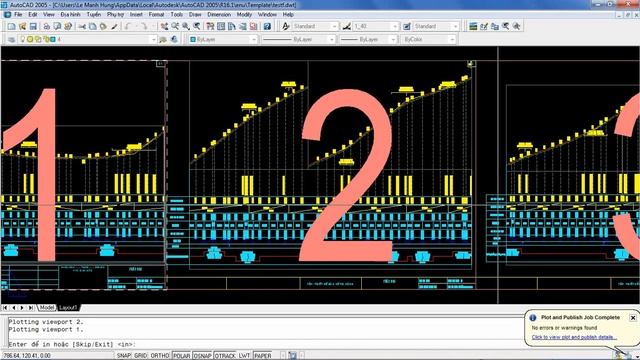Open the Modify menu
This screenshot has height=360, width=640.
coord(244,14)
